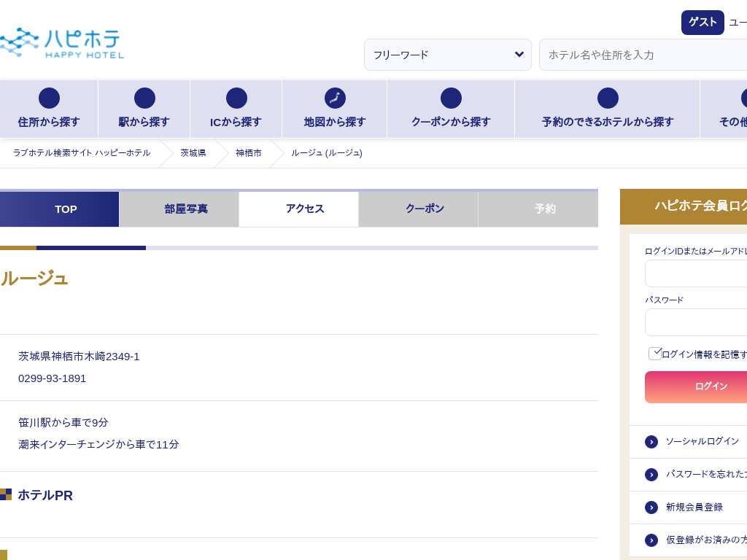Click the circle icon above クーポンから探す
The image size is (747, 560).
pyautogui.click(x=451, y=98)
